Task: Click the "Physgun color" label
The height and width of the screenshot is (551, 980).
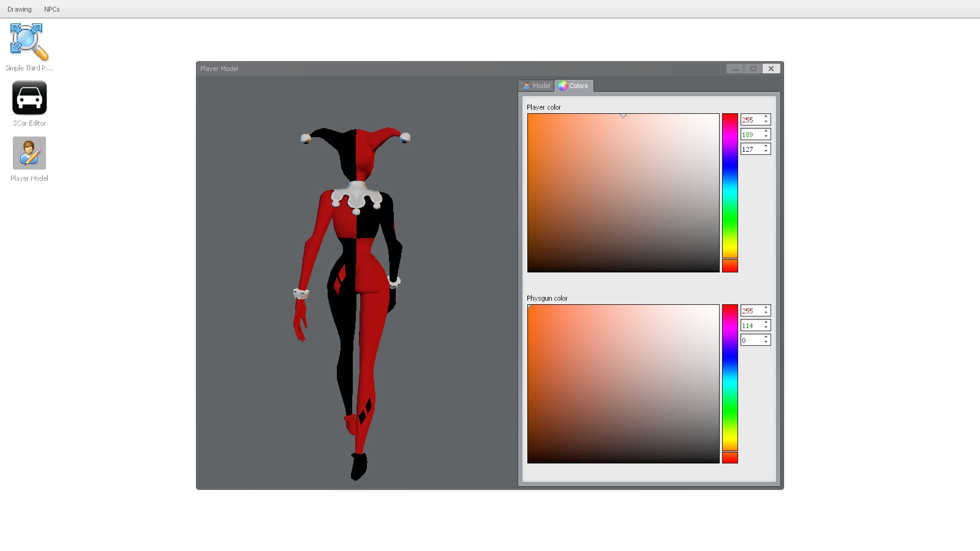Action: coord(547,298)
